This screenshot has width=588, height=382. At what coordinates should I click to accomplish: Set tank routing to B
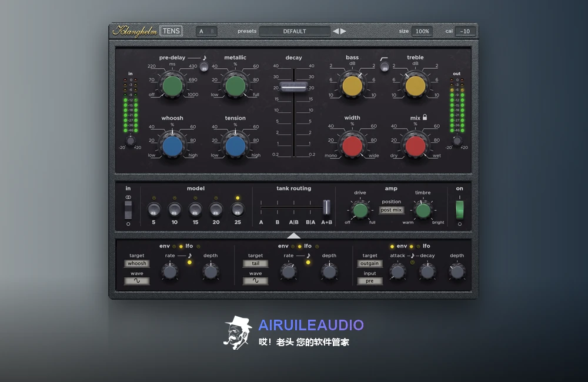point(278,222)
